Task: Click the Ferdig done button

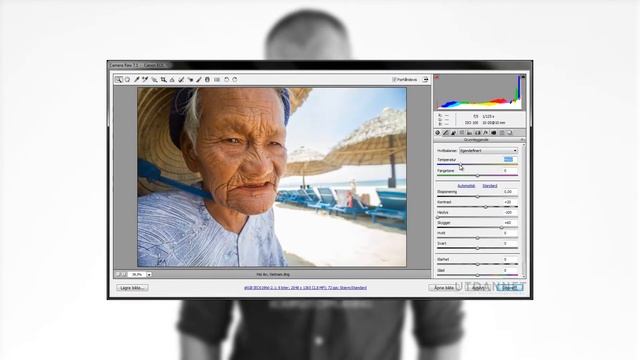Action: coord(510,288)
